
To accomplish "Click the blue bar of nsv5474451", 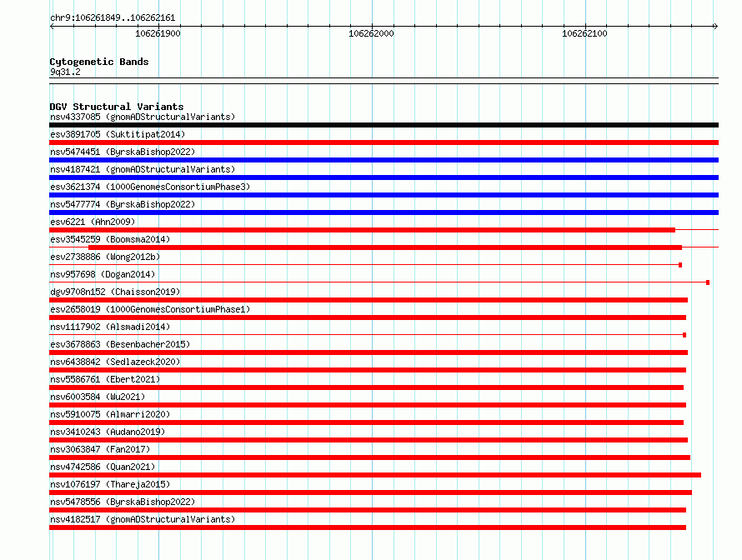I will point(384,160).
